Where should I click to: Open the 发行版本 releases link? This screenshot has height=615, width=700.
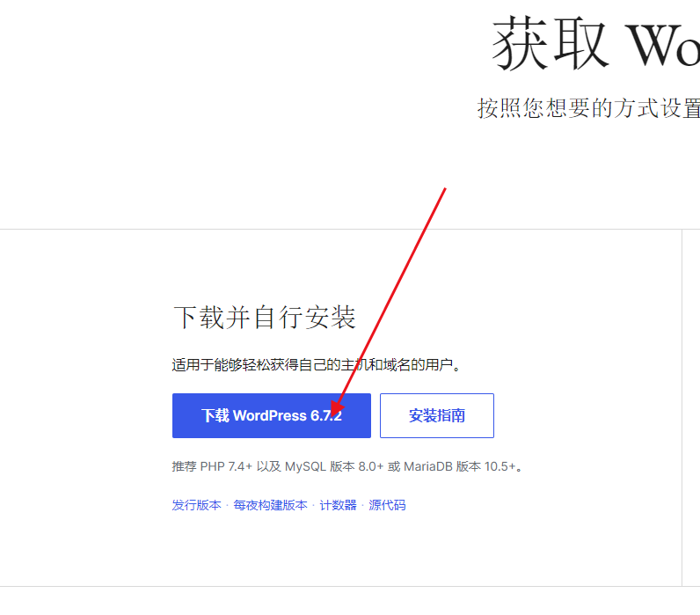pos(196,505)
